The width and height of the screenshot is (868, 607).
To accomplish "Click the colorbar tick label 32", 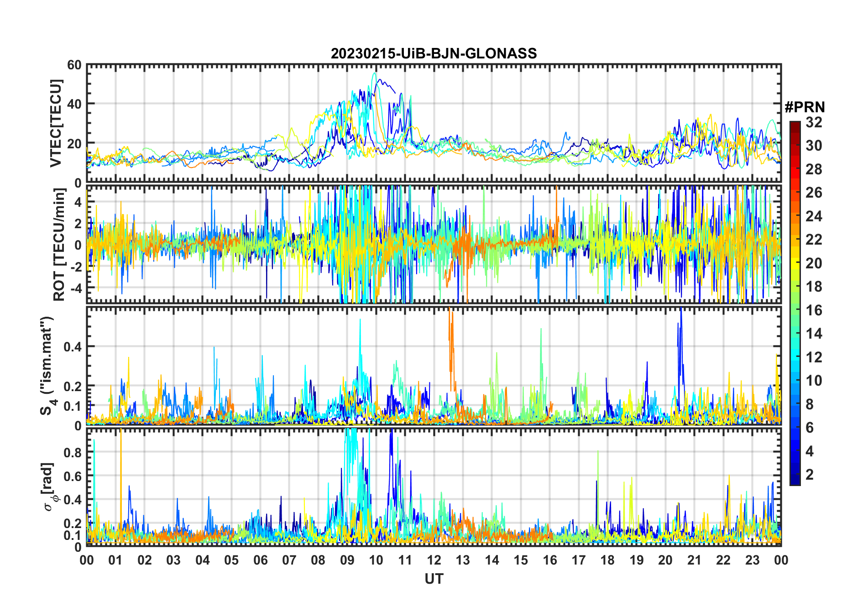I will pyautogui.click(x=814, y=122).
